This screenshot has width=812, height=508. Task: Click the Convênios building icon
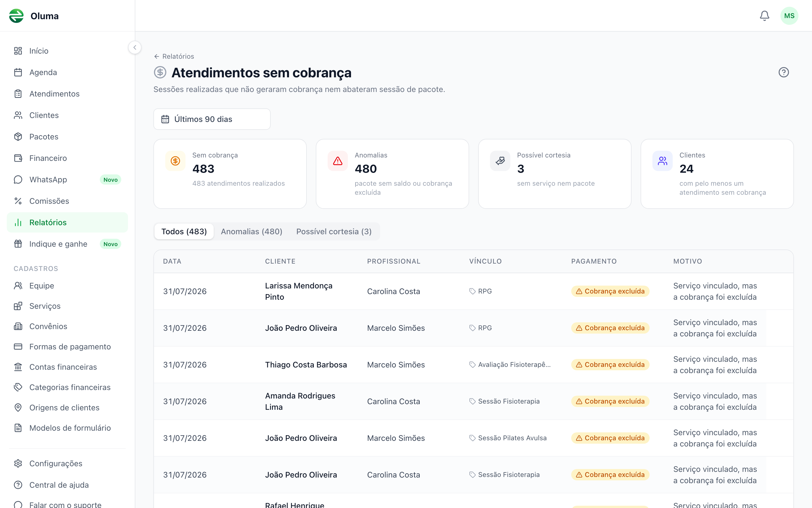coord(18,326)
